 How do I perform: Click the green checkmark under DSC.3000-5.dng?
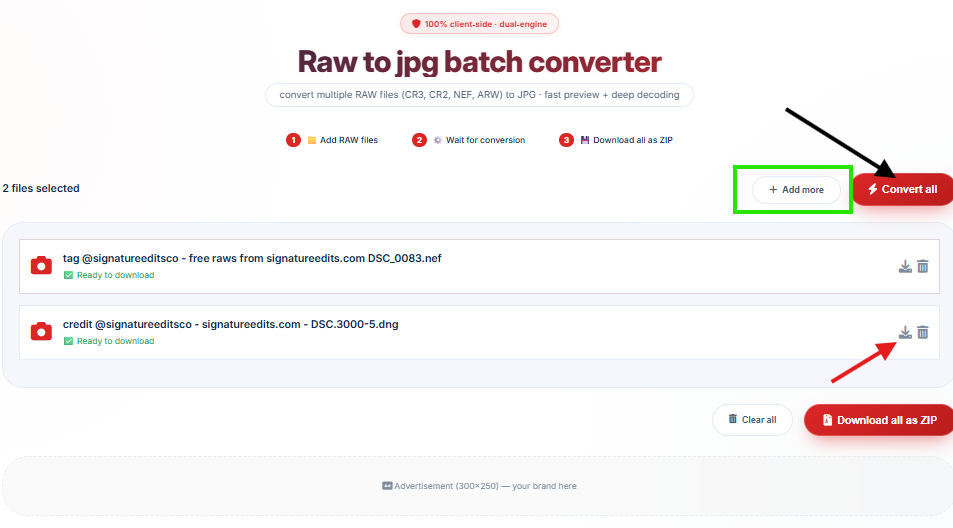coord(68,341)
